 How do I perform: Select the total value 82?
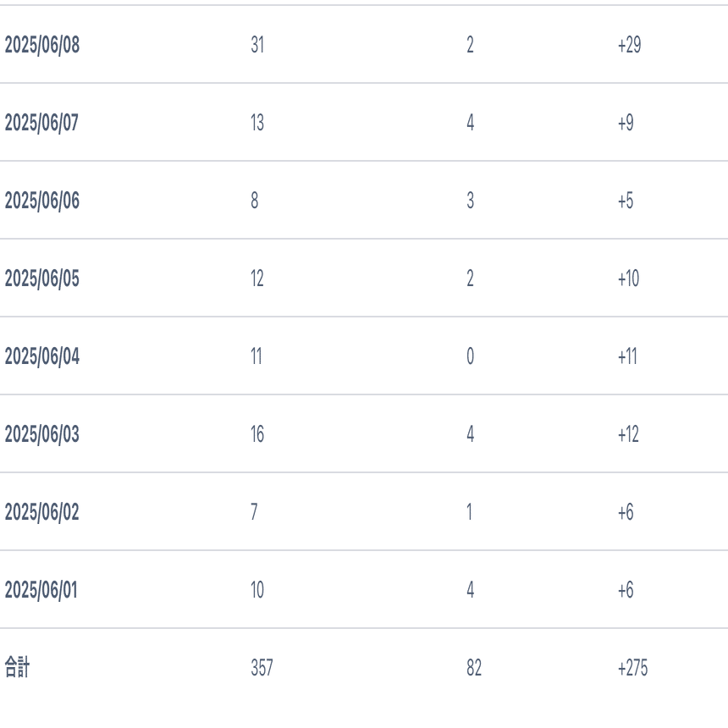pyautogui.click(x=473, y=668)
